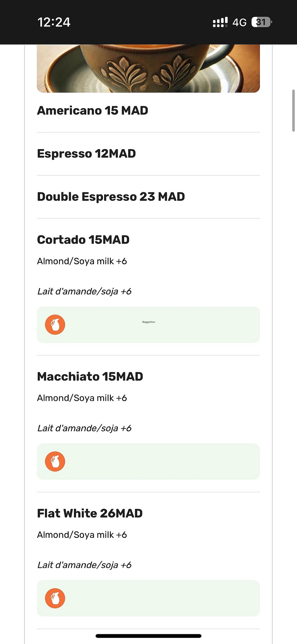This screenshot has width=297, height=644.
Task: Open the Cortado 15MAD menu item
Action: coord(83,240)
